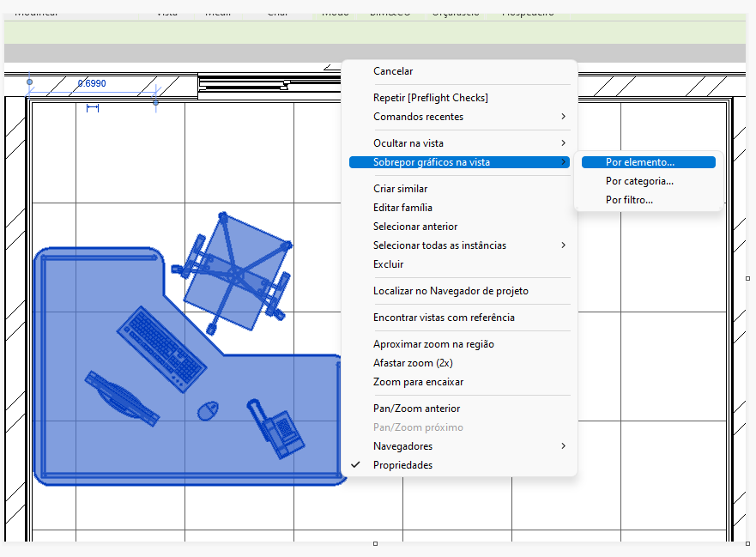Viewport: 756px width, 557px height.
Task: Select the computer mouse on the desk
Action: pyautogui.click(x=206, y=411)
